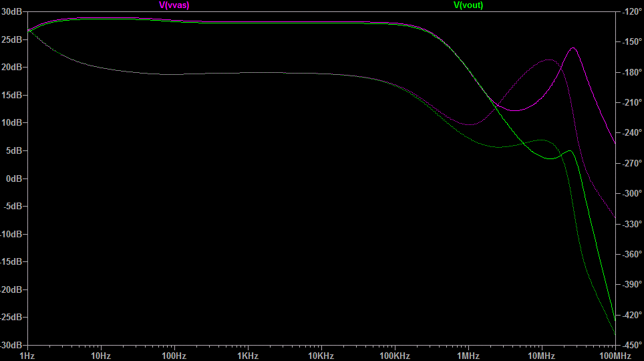Click the 10Hz frequency axis label

coord(101,356)
